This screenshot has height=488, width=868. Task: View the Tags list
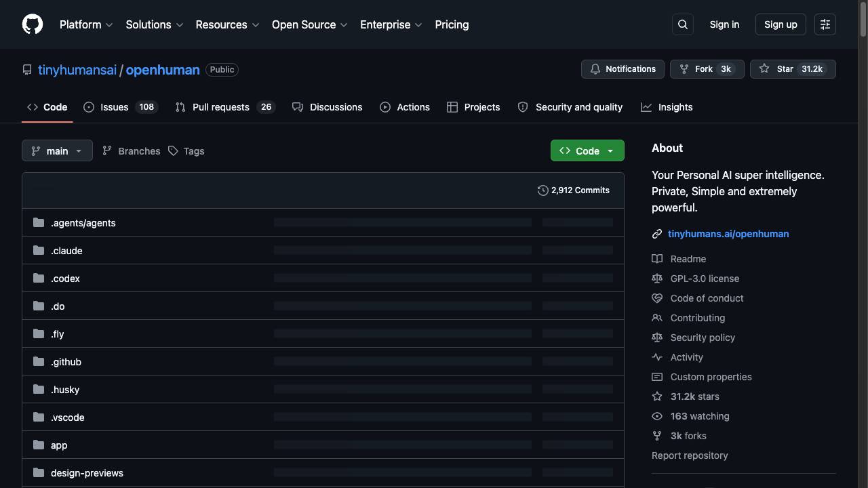coord(186,150)
